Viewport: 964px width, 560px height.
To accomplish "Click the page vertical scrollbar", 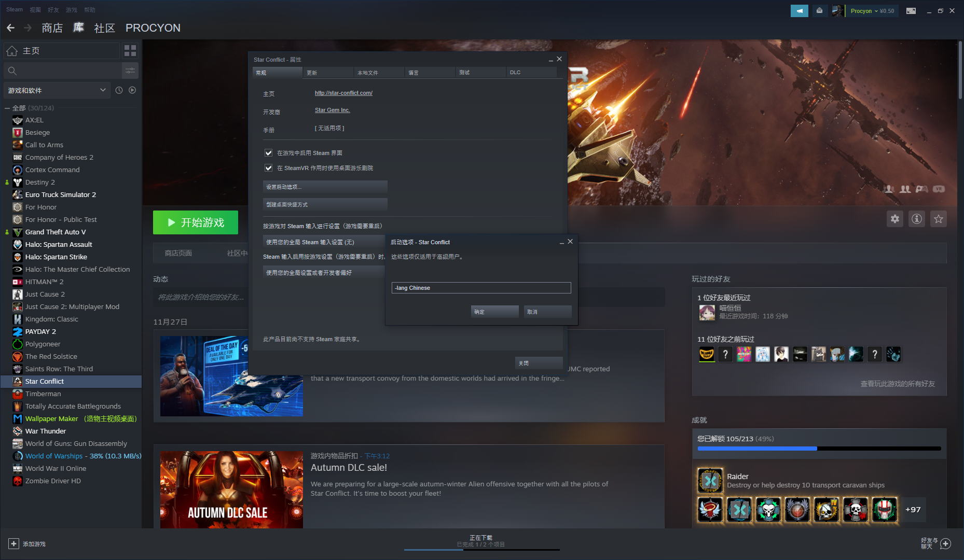I will [960, 70].
